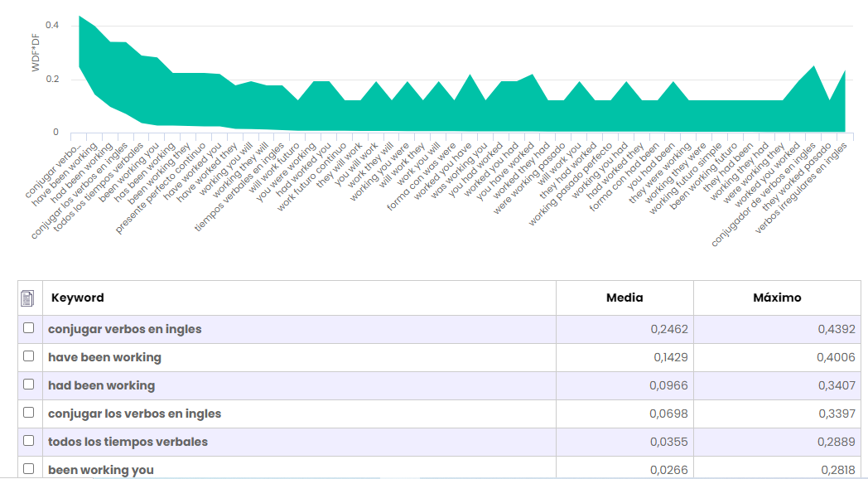Click the Media column header
Screen dimensions: 868x479
624,298
